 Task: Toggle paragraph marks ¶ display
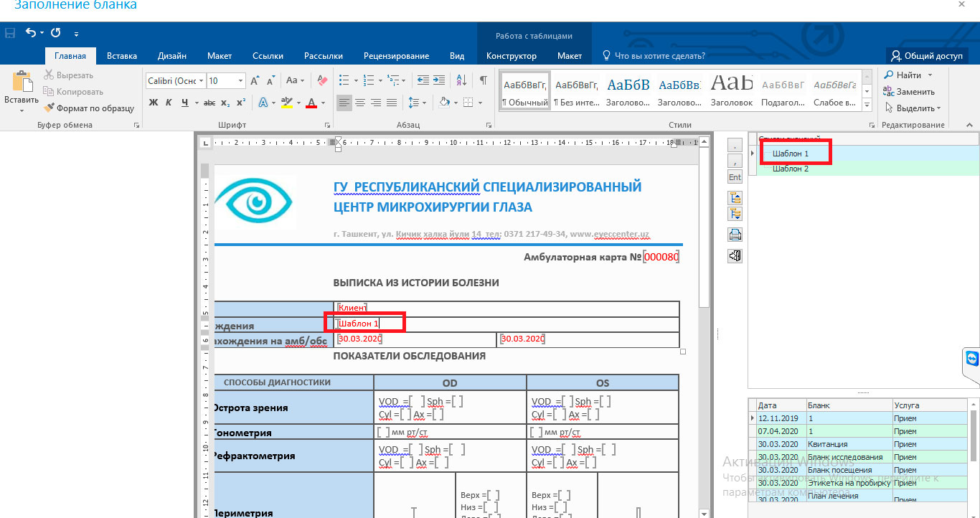484,80
